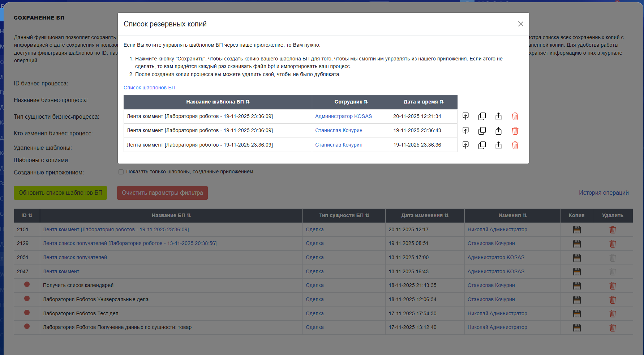Click Обновить список шаблонов БП button
This screenshot has width=644, height=355.
click(60, 193)
